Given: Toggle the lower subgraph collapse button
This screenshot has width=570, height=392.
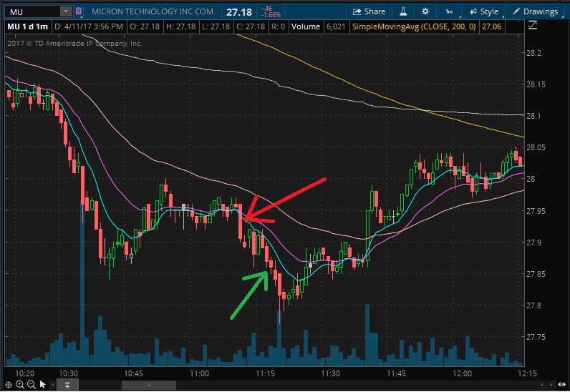Looking at the screenshot, I should (x=67, y=385).
